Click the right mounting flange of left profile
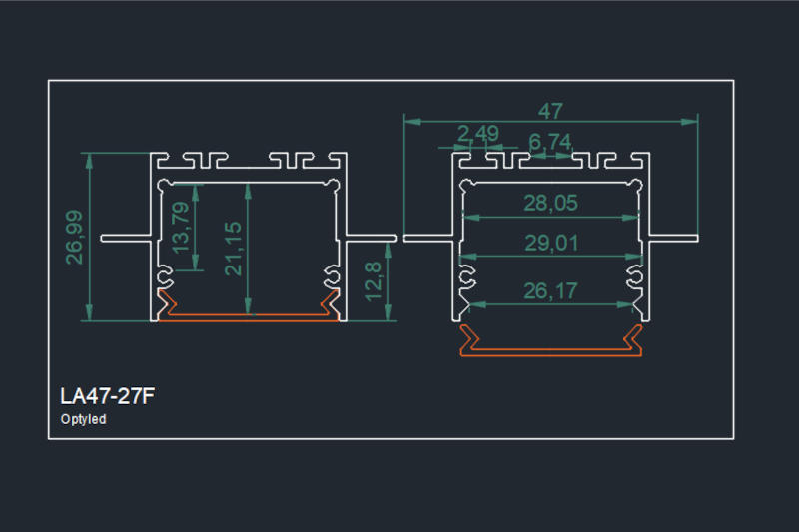Viewport: 799px width, 532px height. coord(372,238)
